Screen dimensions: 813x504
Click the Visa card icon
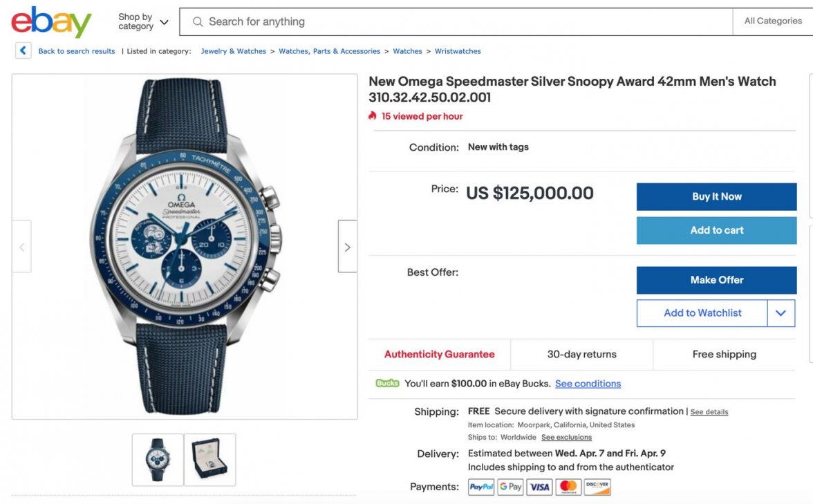[539, 487]
